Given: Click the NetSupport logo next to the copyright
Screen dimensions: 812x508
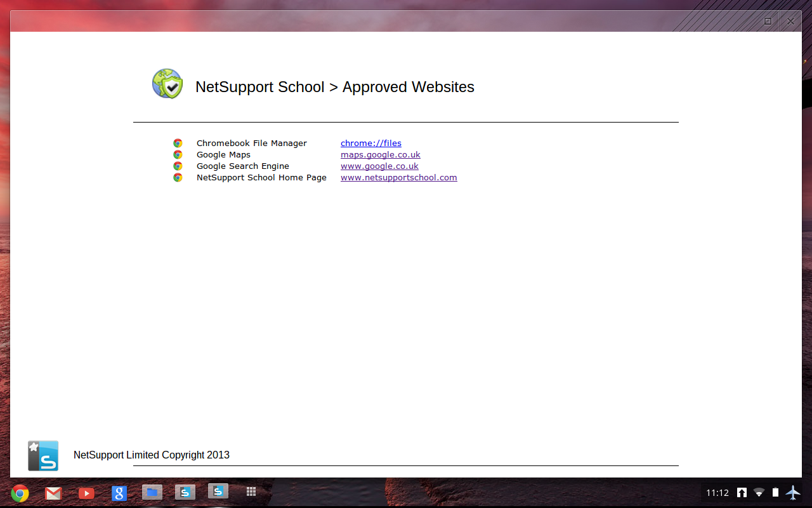Looking at the screenshot, I should [x=43, y=455].
